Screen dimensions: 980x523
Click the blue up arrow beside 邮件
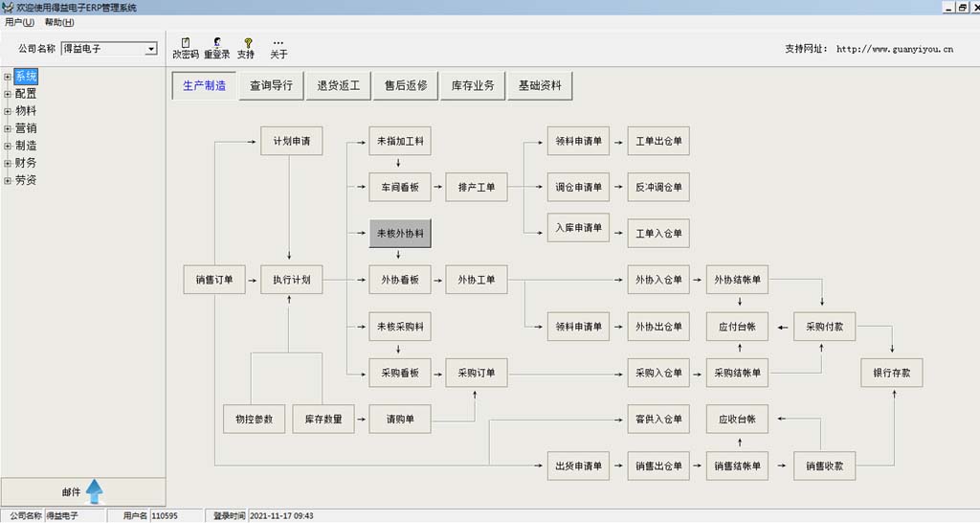coord(94,491)
